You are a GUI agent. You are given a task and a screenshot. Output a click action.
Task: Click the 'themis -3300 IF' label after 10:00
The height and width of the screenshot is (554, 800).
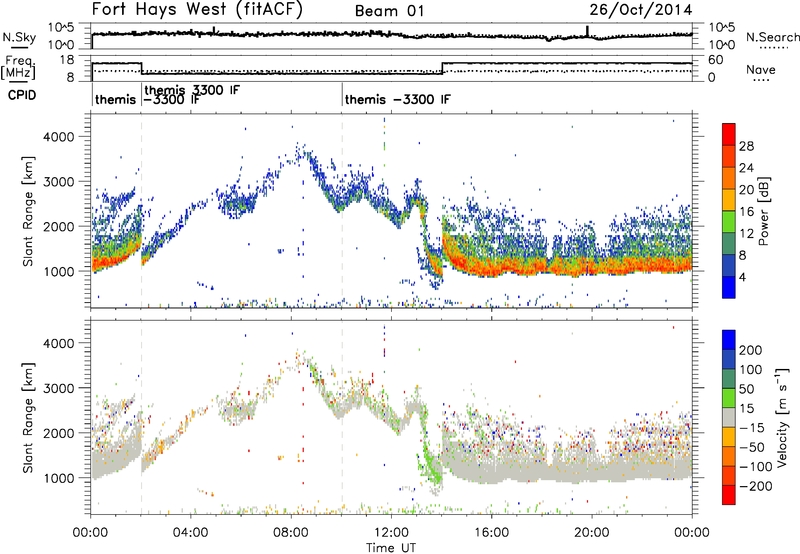tap(398, 99)
